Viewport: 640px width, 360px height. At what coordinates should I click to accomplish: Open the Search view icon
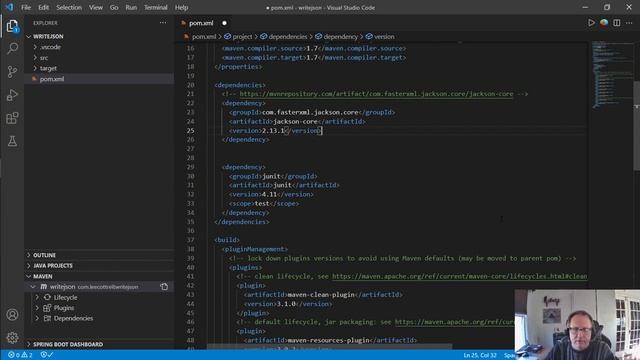pyautogui.click(x=12, y=49)
